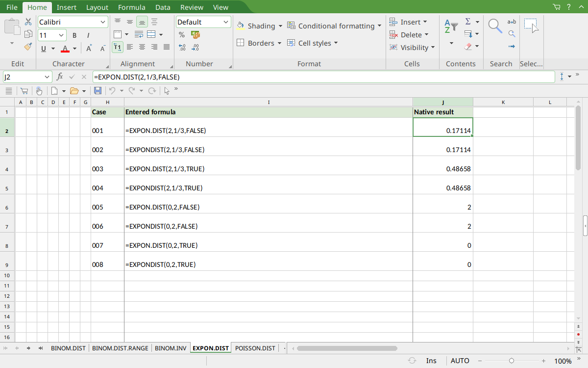Open Conditional formatting dropdown
588x368 pixels.
379,26
